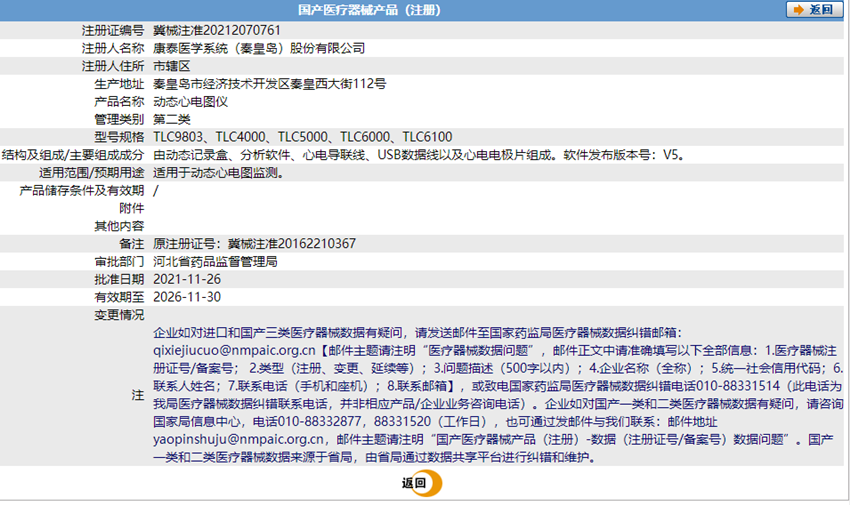Click the 变更情况 label
Image resolution: width=850 pixels, height=505 pixels.
[x=119, y=315]
